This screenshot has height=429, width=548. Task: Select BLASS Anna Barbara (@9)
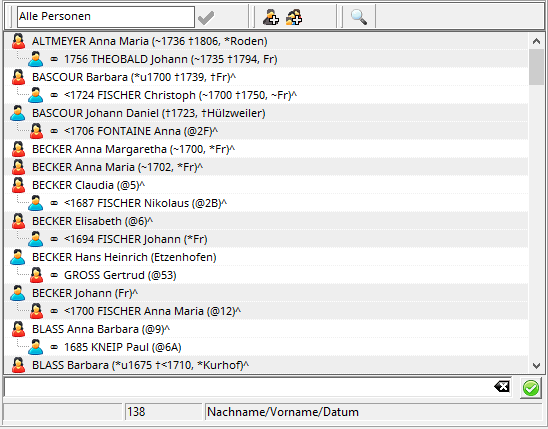[x=101, y=329]
